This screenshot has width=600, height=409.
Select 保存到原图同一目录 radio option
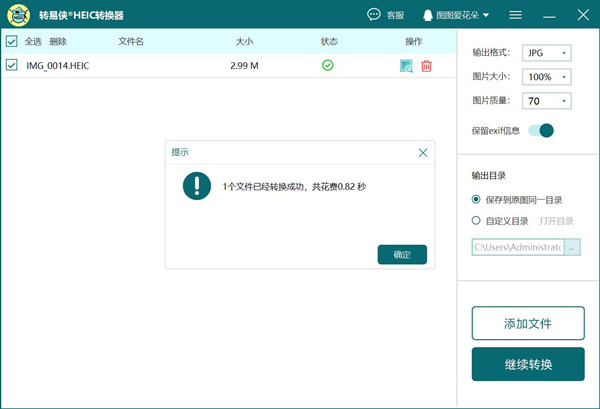tap(476, 199)
